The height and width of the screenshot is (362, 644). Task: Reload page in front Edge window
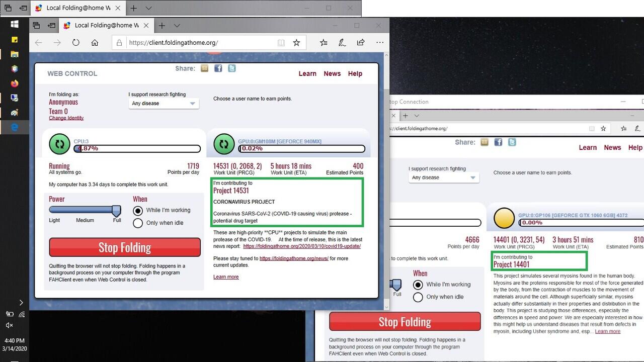click(76, 43)
